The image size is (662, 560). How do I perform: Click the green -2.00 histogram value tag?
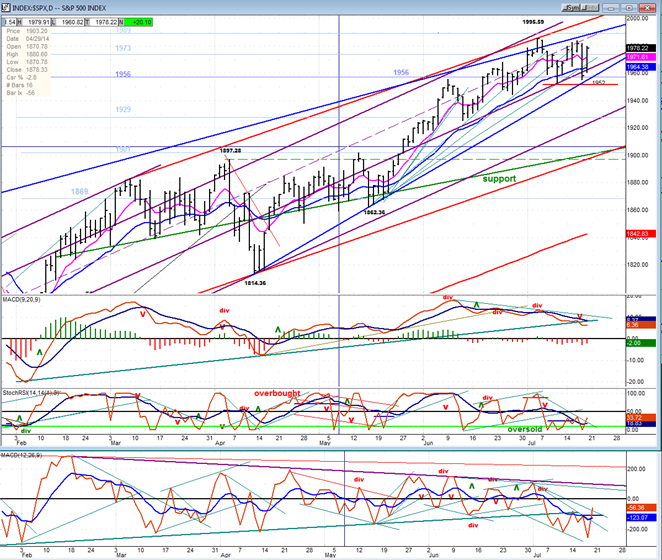pyautogui.click(x=640, y=343)
